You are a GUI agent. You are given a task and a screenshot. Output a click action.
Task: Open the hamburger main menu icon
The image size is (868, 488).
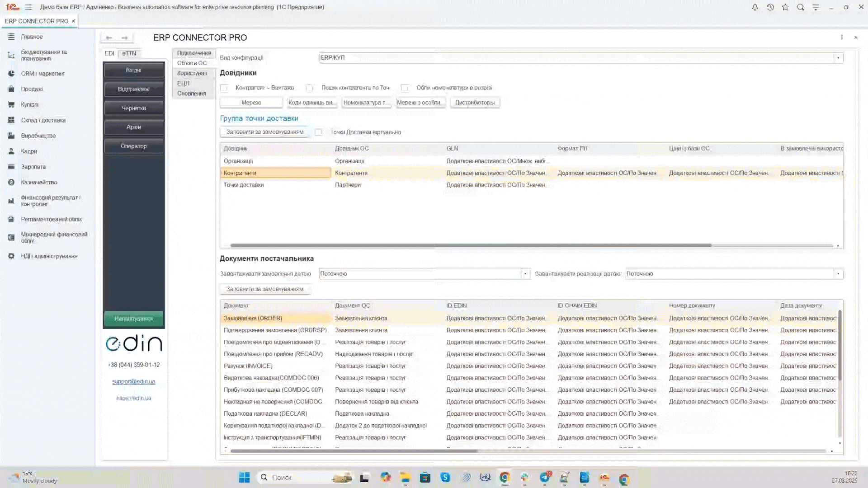click(28, 7)
